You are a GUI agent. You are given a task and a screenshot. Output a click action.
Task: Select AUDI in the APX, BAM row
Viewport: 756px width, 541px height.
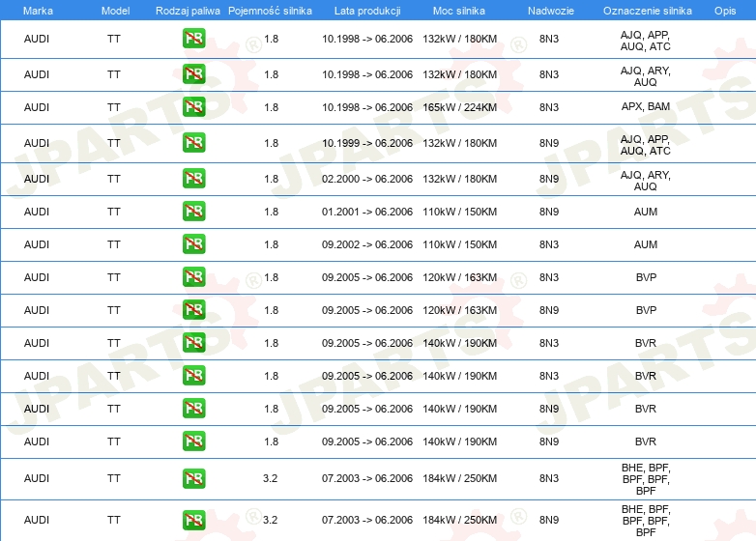click(x=37, y=107)
